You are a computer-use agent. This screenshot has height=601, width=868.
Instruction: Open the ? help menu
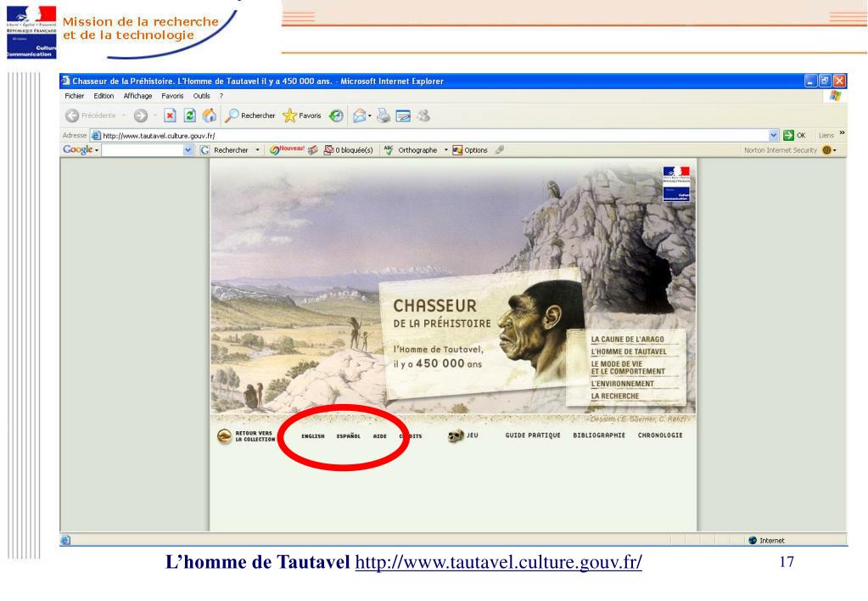click(x=221, y=96)
